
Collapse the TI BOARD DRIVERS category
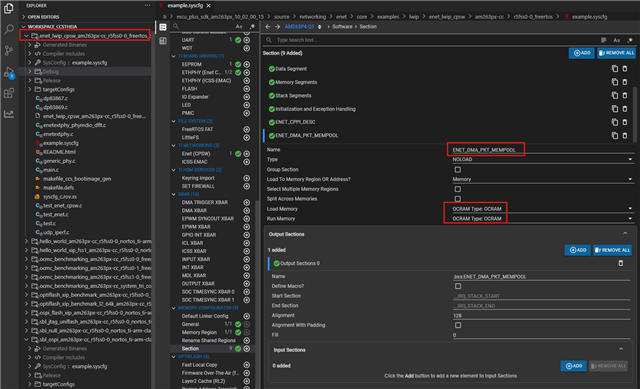tap(173, 56)
